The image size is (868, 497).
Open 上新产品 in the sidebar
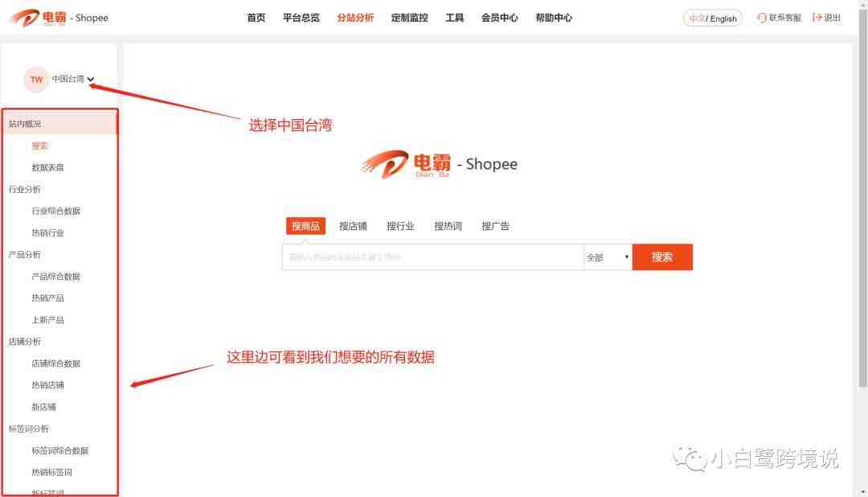(47, 320)
